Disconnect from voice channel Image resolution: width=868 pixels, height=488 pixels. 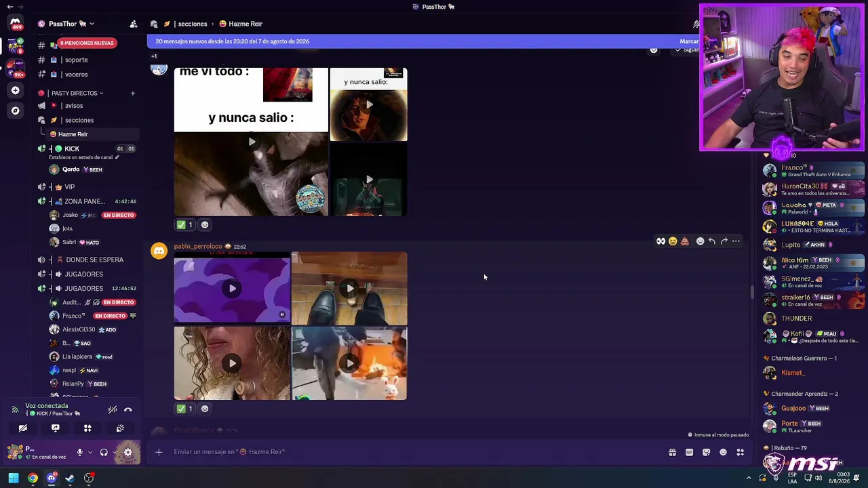(x=128, y=409)
